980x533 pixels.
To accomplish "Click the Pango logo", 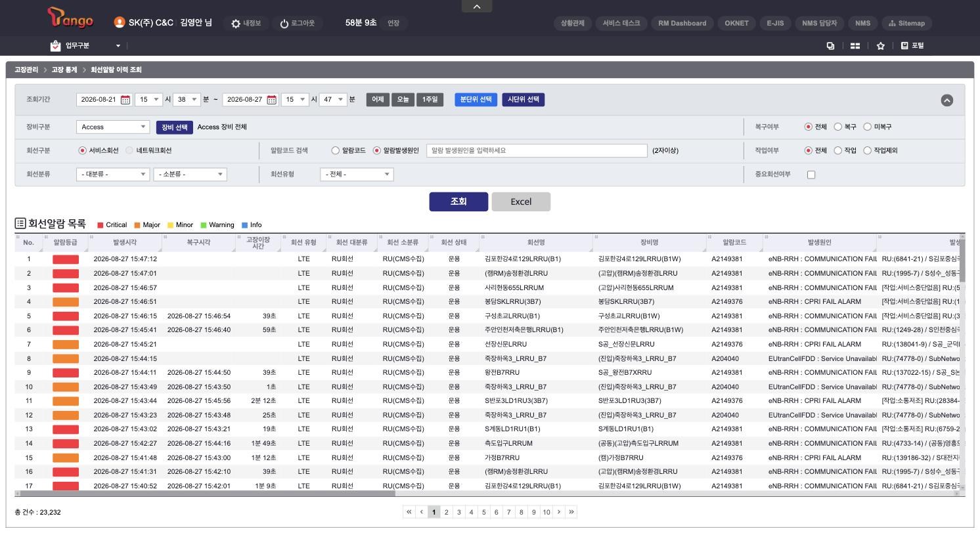I will 70,18.
